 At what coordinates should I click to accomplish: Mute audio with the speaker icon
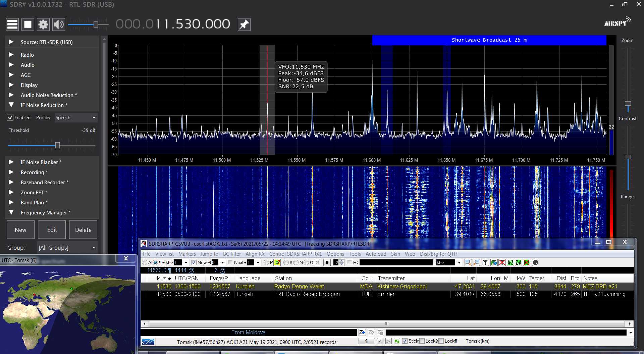59,24
